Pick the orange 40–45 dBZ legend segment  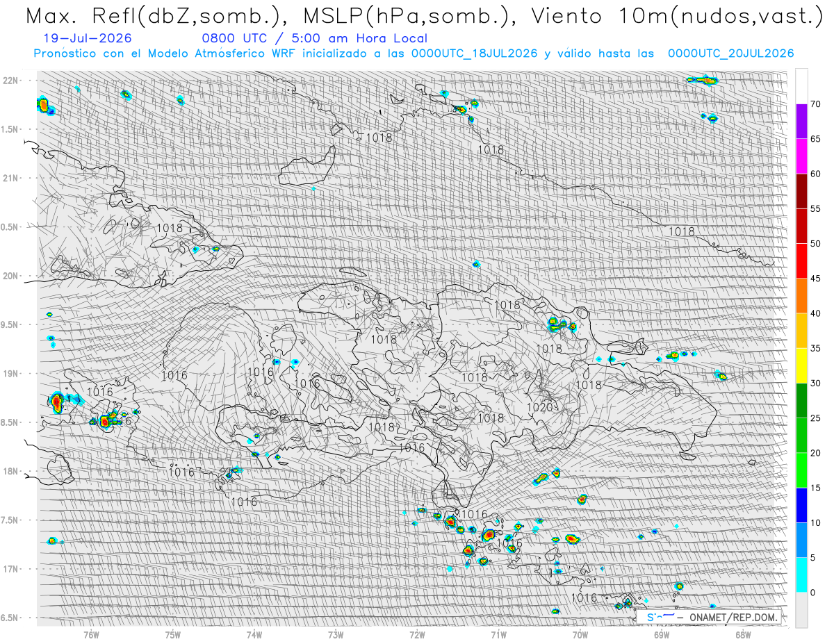pyautogui.click(x=802, y=296)
